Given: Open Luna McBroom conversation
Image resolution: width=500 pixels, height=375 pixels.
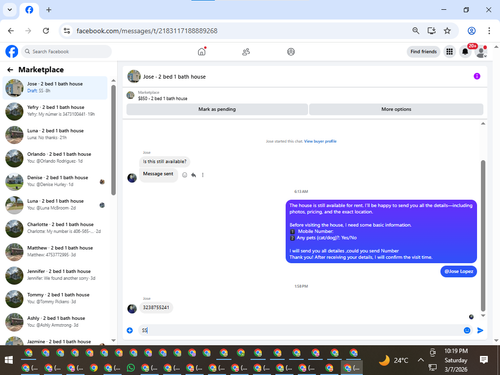Looking at the screenshot, I should pos(55,204).
